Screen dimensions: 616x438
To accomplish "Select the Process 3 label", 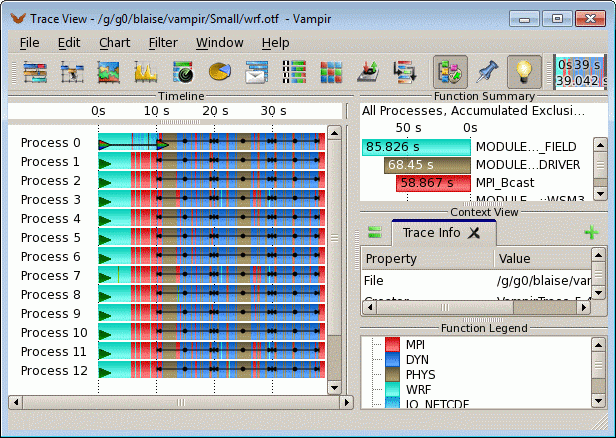I will click(51, 200).
